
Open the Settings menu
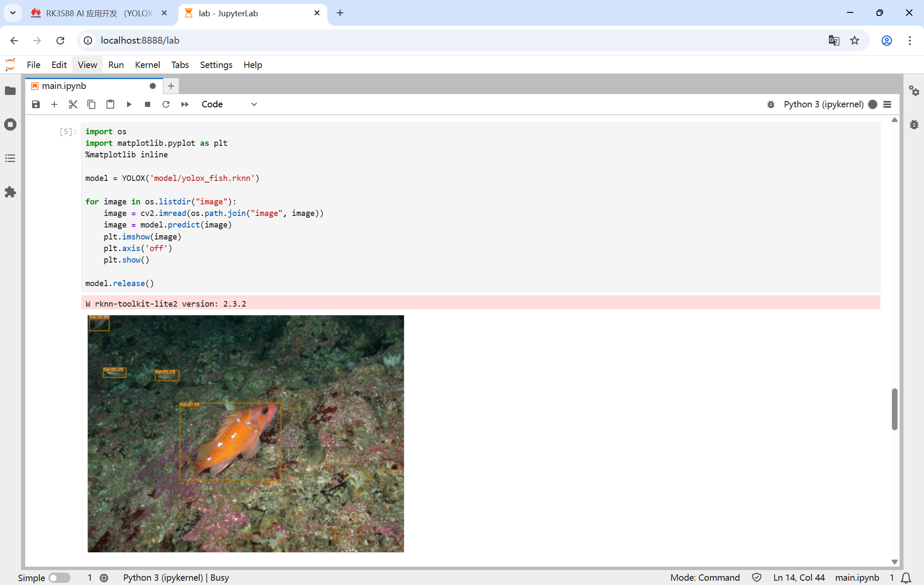(x=216, y=65)
